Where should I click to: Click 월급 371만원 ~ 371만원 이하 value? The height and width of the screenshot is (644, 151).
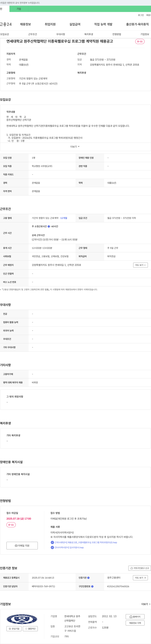tap(122, 218)
